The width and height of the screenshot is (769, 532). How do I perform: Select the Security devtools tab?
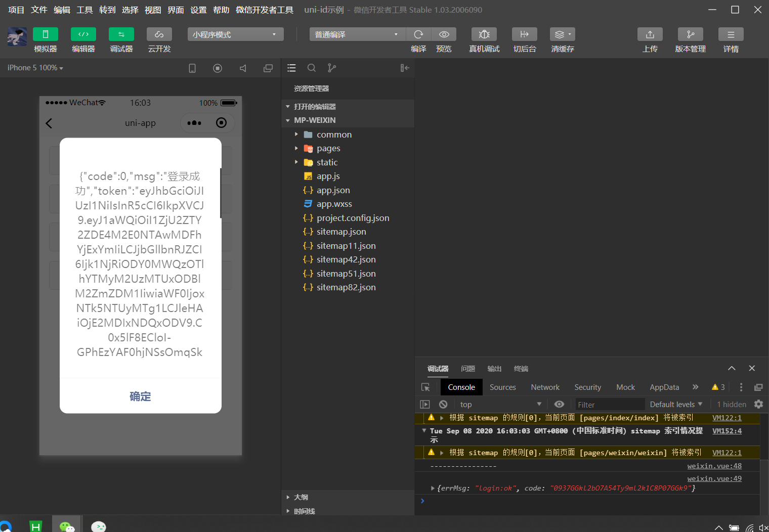tap(588, 387)
